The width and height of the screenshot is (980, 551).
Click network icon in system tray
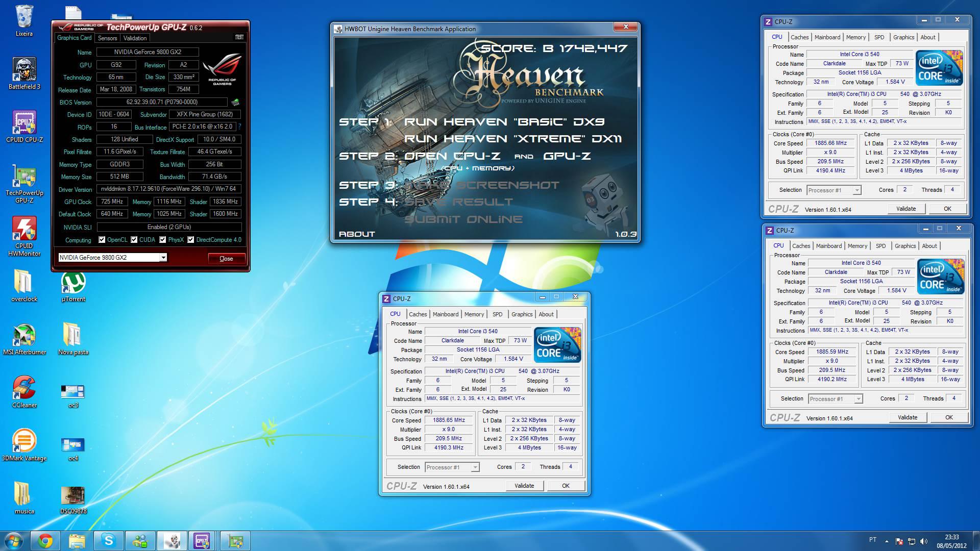pyautogui.click(x=911, y=541)
